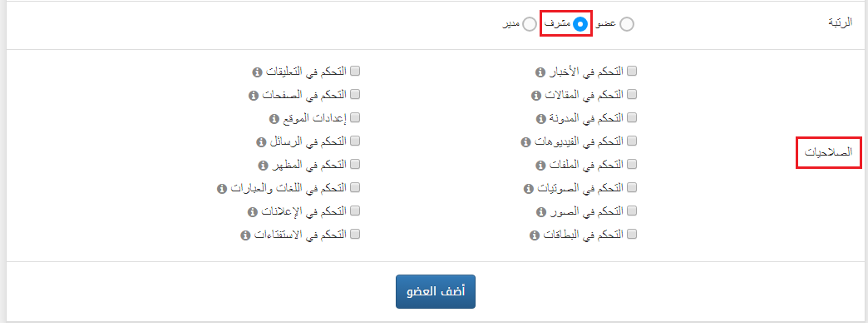868x327 pixels.
Task: Select the مشرف radio option
Action: click(580, 24)
